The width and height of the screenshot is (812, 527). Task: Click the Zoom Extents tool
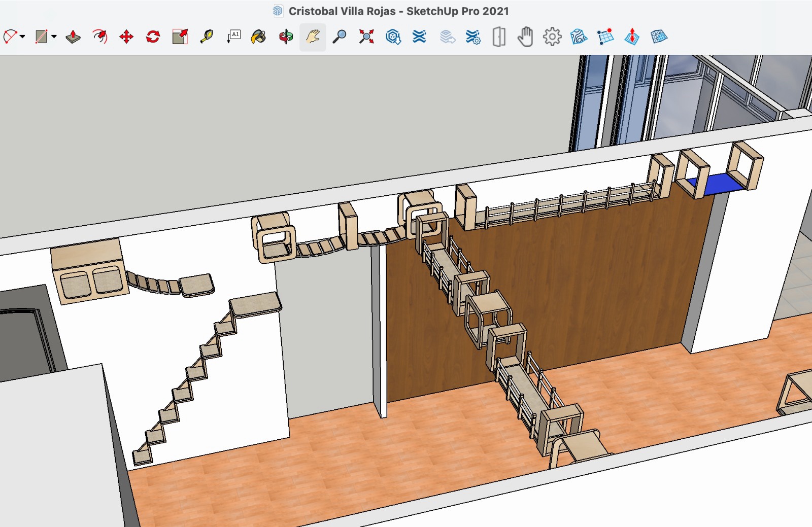(x=366, y=37)
